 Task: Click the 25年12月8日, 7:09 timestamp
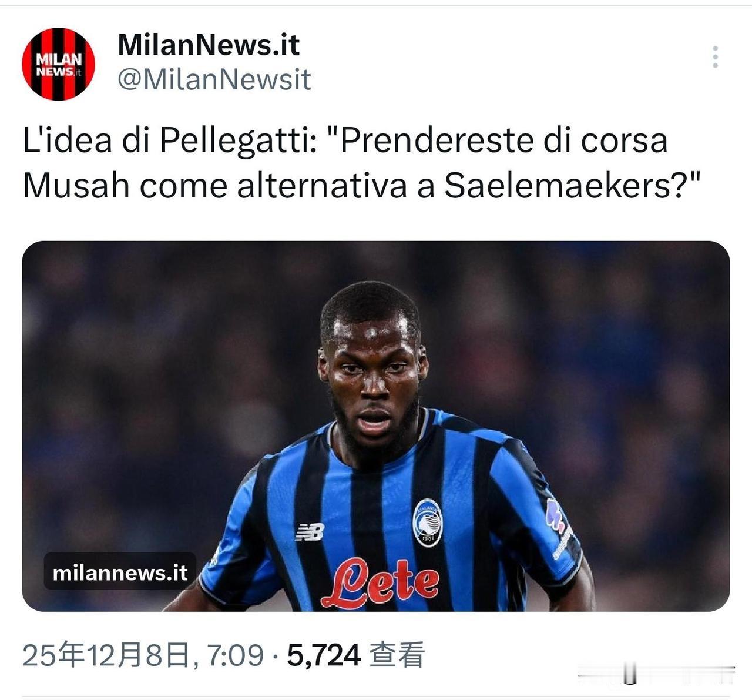pos(143,655)
